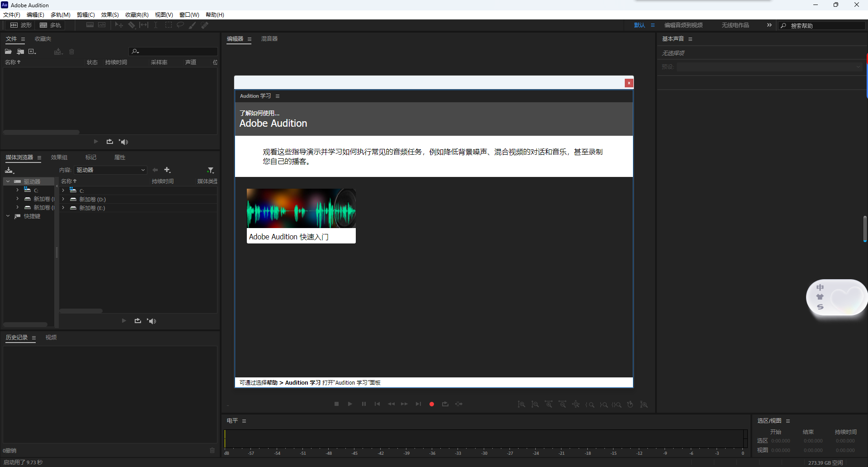Select the Time Selection tool
This screenshot has height=467, width=868.
[156, 25]
